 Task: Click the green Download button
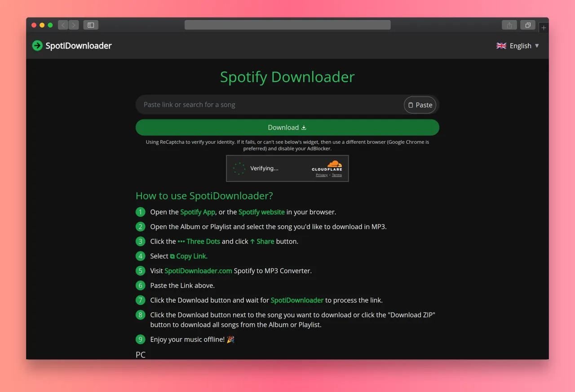[287, 128]
